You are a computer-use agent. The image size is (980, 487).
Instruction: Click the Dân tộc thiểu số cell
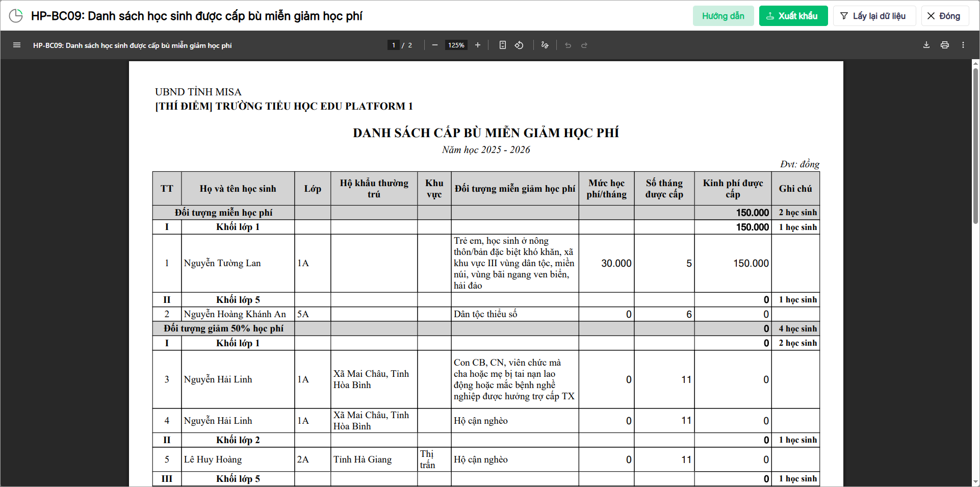click(515, 314)
